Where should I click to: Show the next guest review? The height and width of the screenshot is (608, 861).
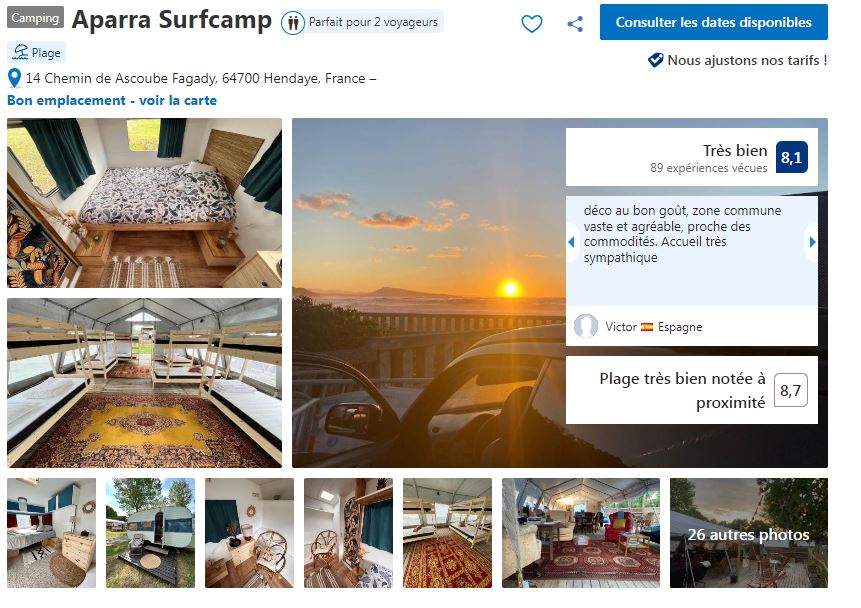812,242
